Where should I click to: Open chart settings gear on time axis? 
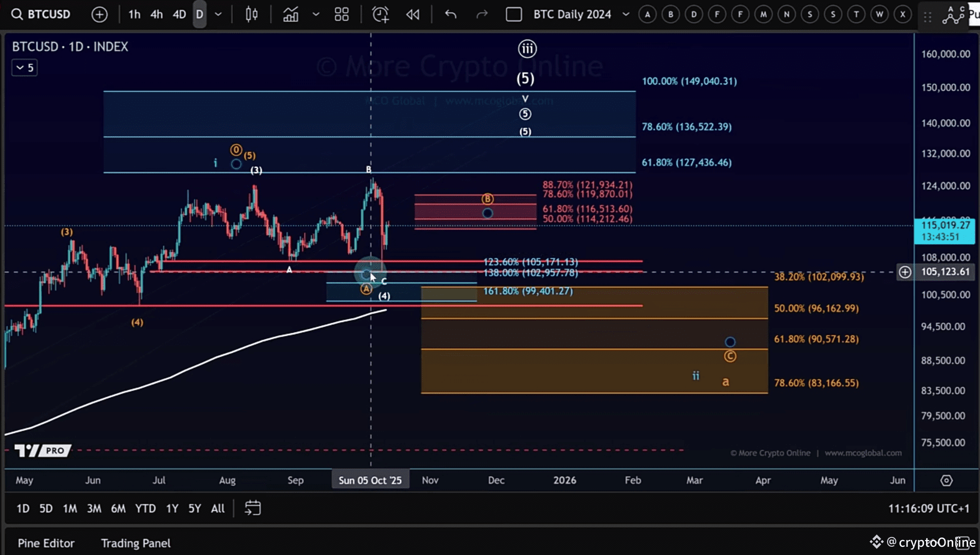tap(947, 480)
